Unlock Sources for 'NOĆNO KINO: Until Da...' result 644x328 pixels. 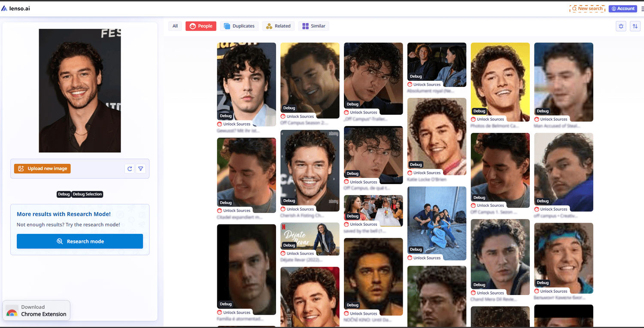pyautogui.click(x=361, y=314)
